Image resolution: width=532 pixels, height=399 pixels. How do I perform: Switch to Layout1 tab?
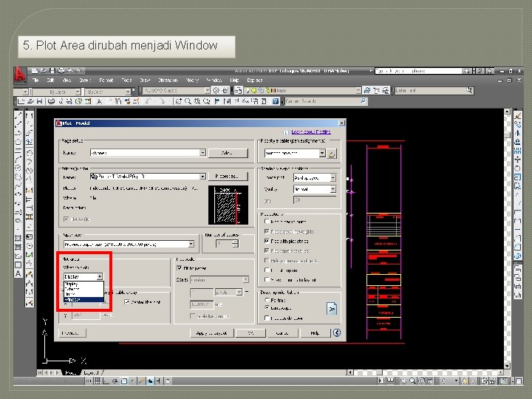click(91, 373)
